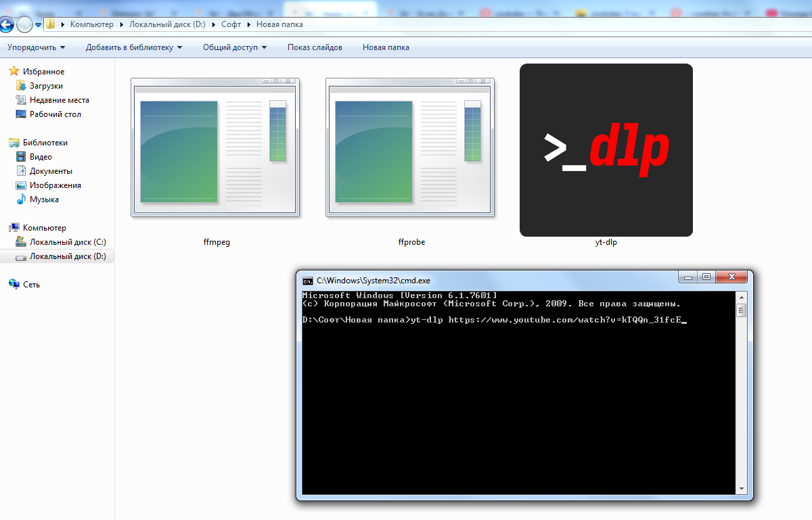Open the Видео library

click(41, 157)
